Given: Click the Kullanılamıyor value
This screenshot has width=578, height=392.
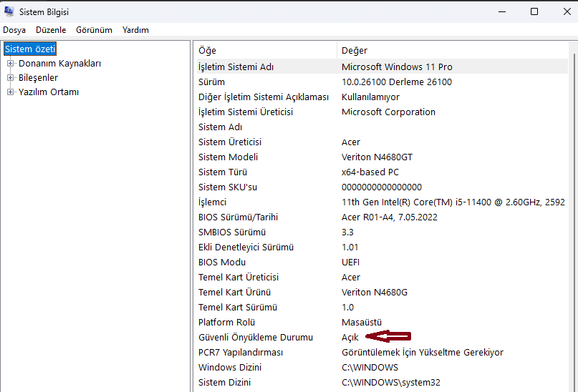Looking at the screenshot, I should coord(370,97).
